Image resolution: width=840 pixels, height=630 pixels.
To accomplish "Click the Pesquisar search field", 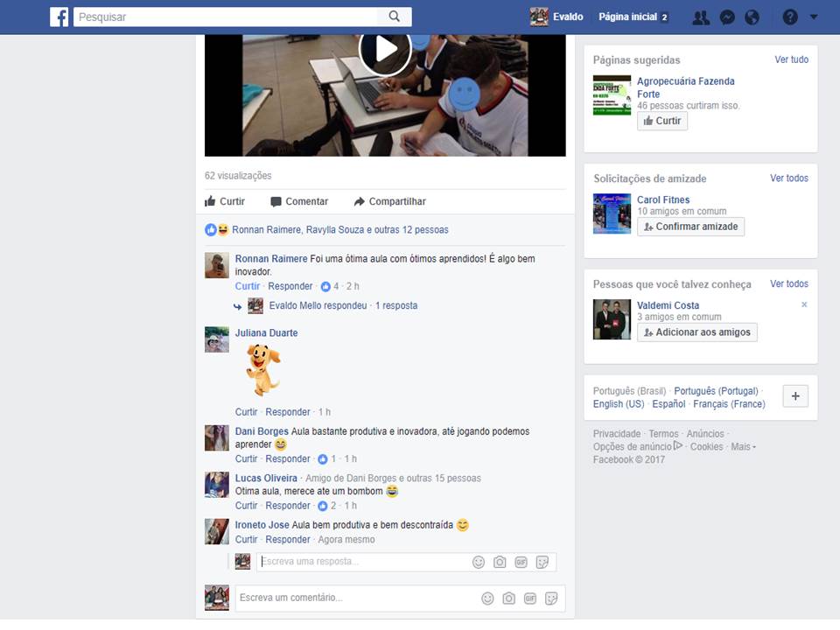I will 226,17.
